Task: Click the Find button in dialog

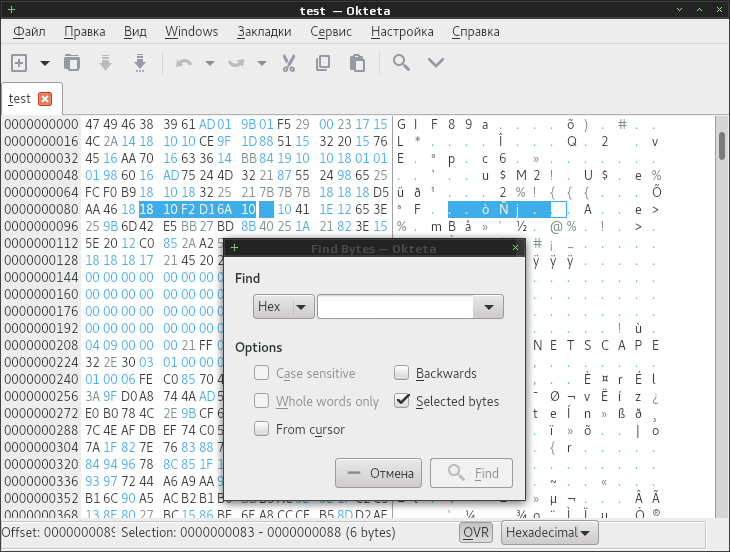Action: [471, 473]
